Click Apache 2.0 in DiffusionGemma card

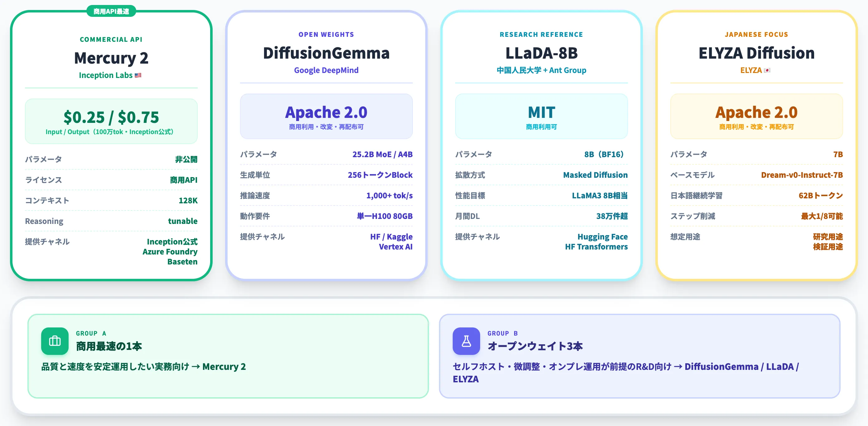coord(326,112)
